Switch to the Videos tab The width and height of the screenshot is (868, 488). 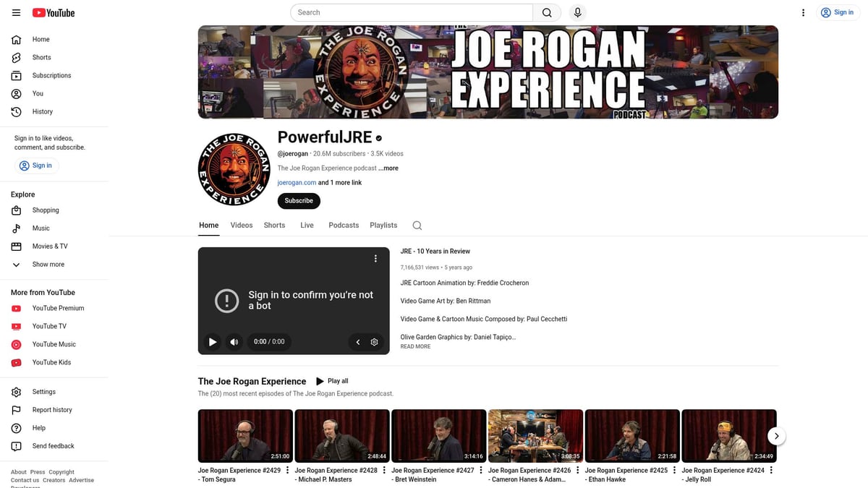(241, 225)
